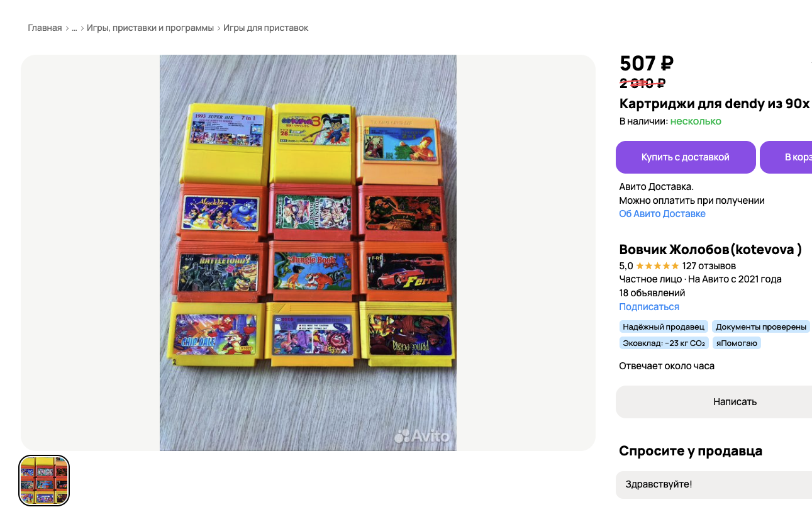Click the five-star rating icons
This screenshot has height=507, width=812.
[x=657, y=266]
